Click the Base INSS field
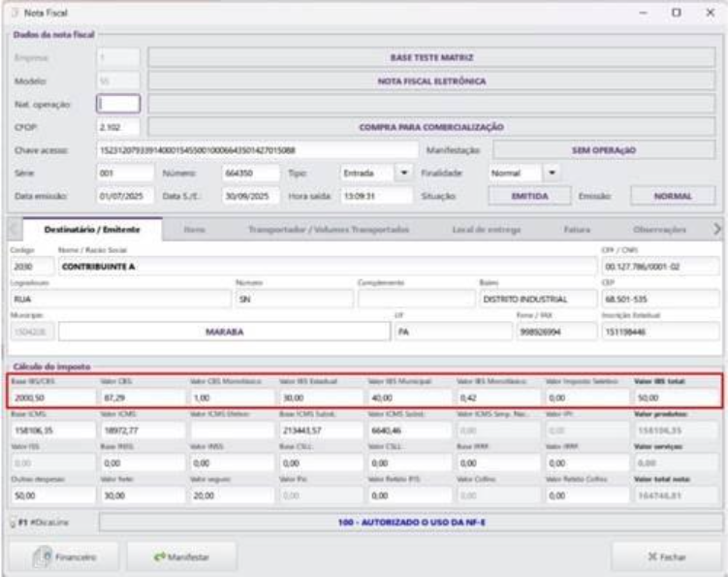 coord(142,464)
